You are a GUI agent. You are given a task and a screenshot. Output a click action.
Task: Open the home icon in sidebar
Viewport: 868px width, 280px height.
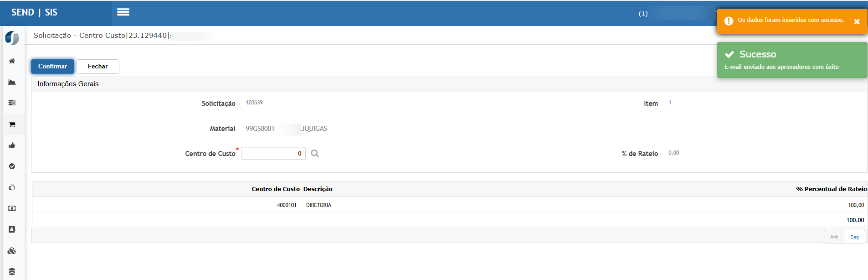(12, 61)
